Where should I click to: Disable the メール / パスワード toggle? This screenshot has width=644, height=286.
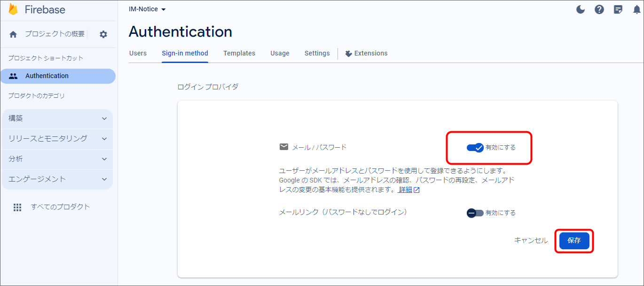point(475,148)
